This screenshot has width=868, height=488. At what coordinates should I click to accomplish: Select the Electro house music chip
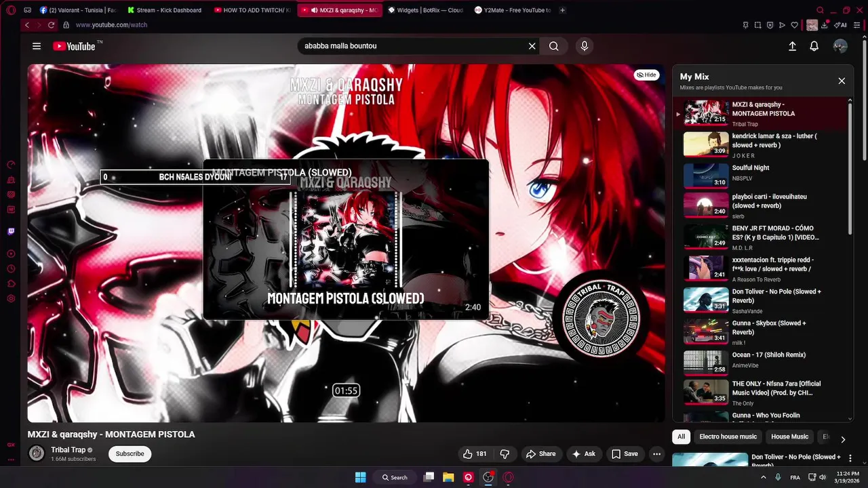point(728,436)
